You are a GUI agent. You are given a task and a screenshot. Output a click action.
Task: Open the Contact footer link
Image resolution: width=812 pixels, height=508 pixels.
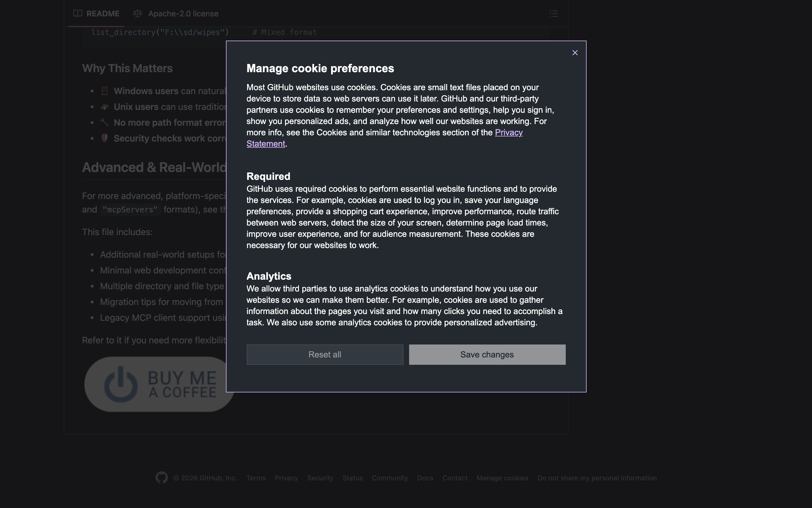tap(455, 478)
